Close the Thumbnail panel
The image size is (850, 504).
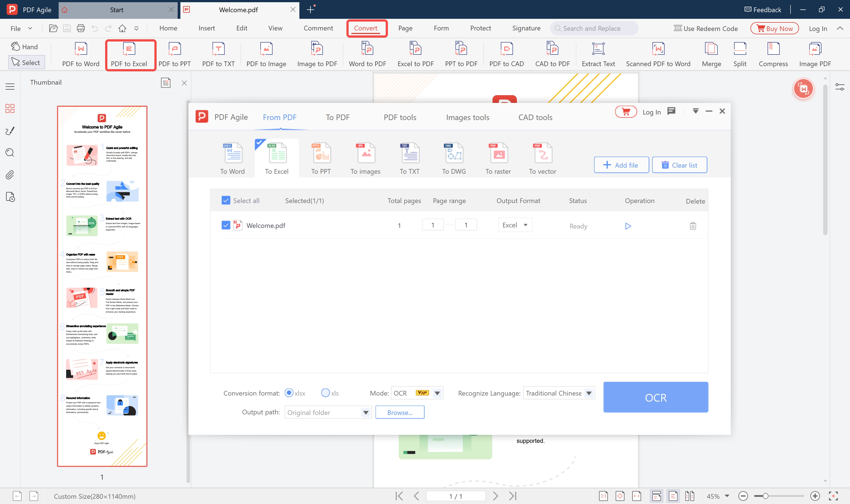click(x=184, y=83)
